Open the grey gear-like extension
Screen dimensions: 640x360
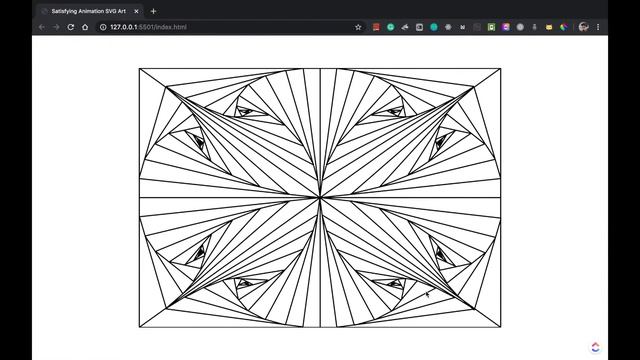click(448, 27)
